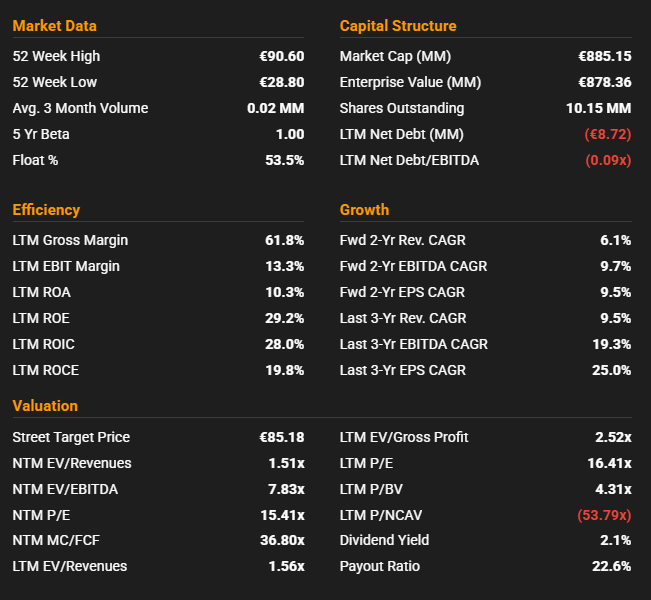The height and width of the screenshot is (600, 651).
Task: Click the 52 Week High label
Action: [56, 56]
